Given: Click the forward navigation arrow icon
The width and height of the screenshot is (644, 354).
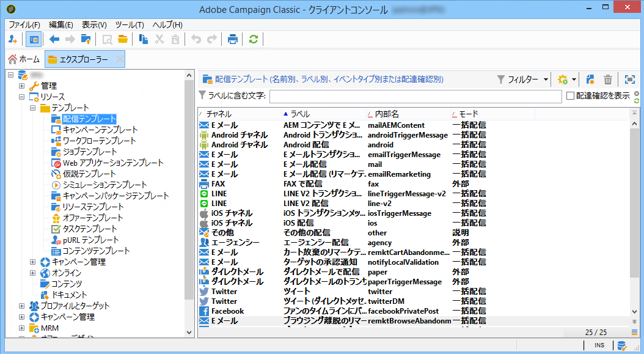Looking at the screenshot, I should click(70, 40).
